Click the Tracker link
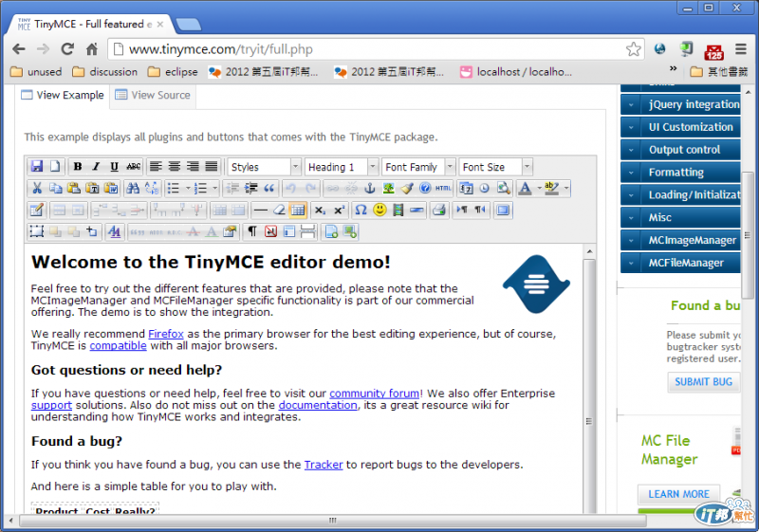The height and width of the screenshot is (532, 759). (x=324, y=465)
